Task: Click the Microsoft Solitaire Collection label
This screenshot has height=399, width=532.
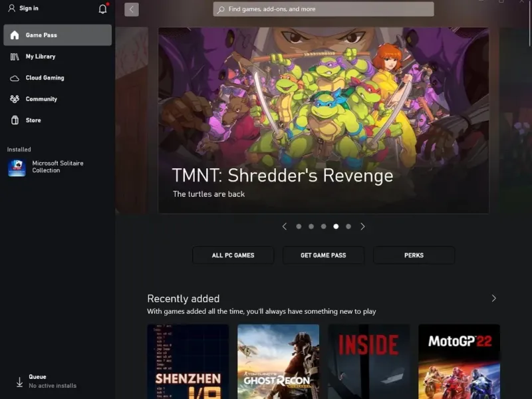Action: click(58, 167)
